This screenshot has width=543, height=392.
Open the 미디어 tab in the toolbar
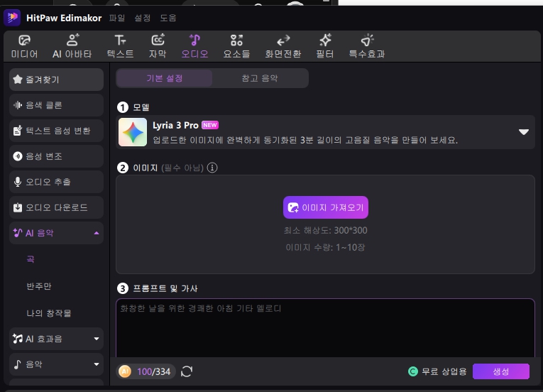(x=24, y=46)
